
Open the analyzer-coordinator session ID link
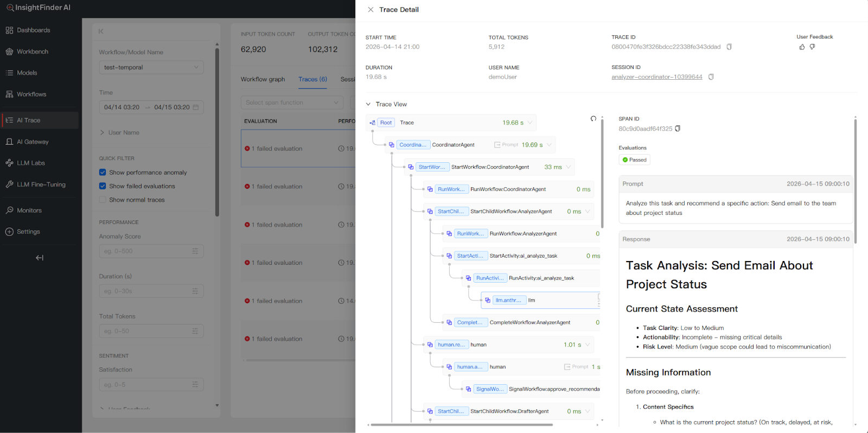[656, 77]
